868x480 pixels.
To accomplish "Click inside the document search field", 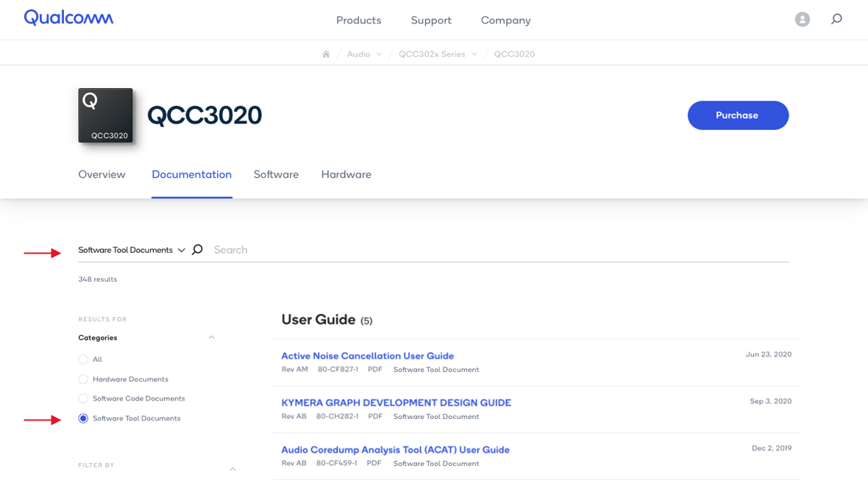I will pyautogui.click(x=368, y=249).
